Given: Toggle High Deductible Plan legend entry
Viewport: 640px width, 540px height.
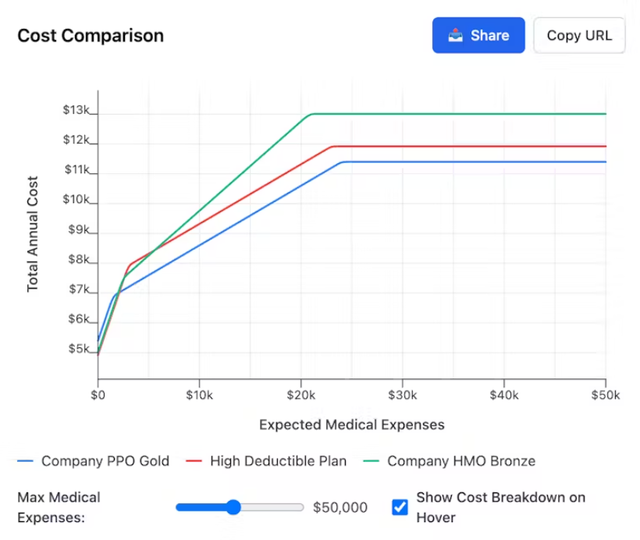Looking at the screenshot, I should coord(278,461).
